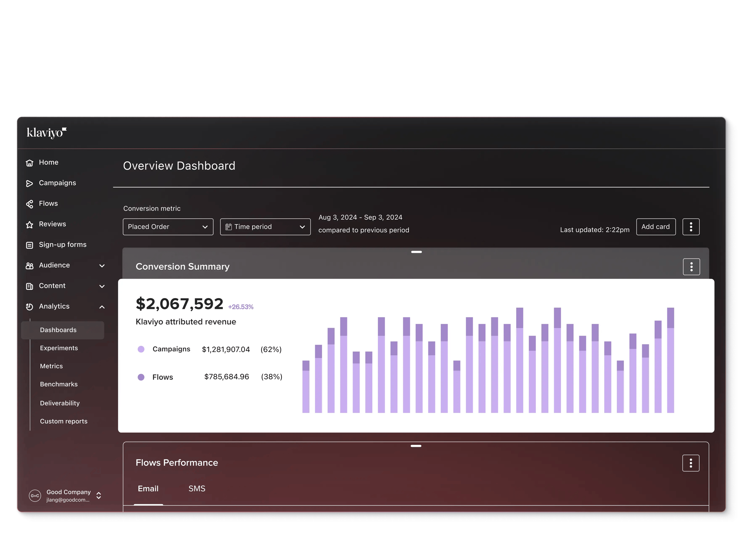Click the Reviews star icon
The height and width of the screenshot is (560, 743).
[30, 224]
